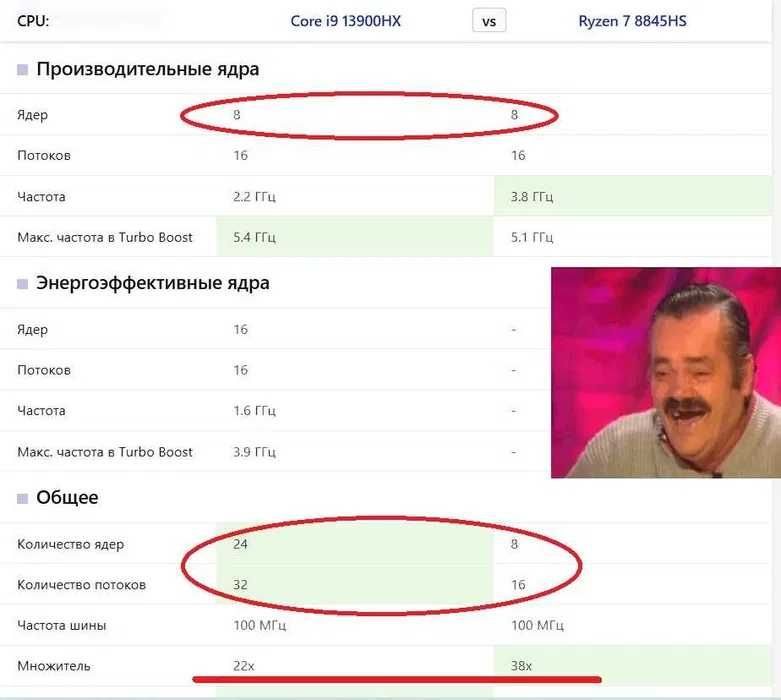Click the highlighted 5.4 ГГц Turbo Boost cell
Viewport: 781px width, 700px height.
[x=355, y=237]
